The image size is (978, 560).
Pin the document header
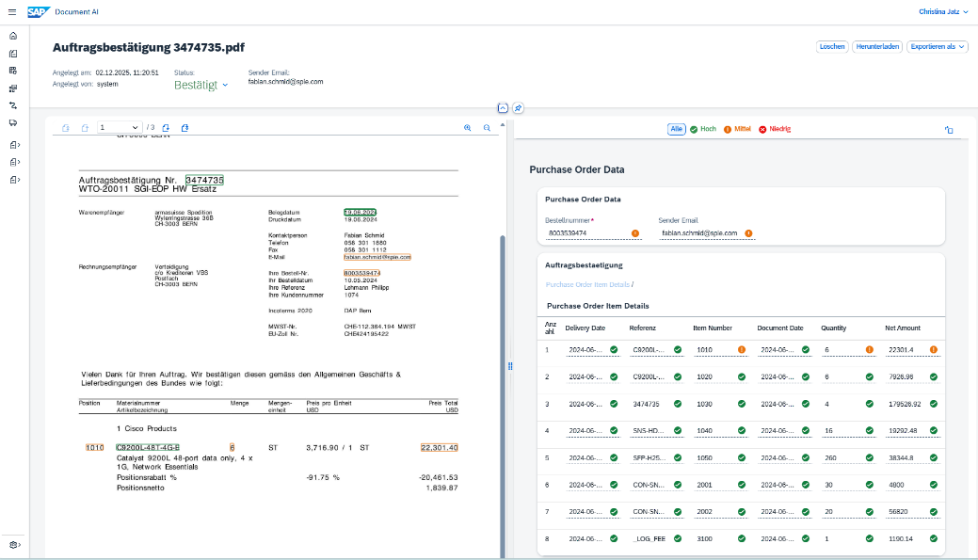point(518,108)
